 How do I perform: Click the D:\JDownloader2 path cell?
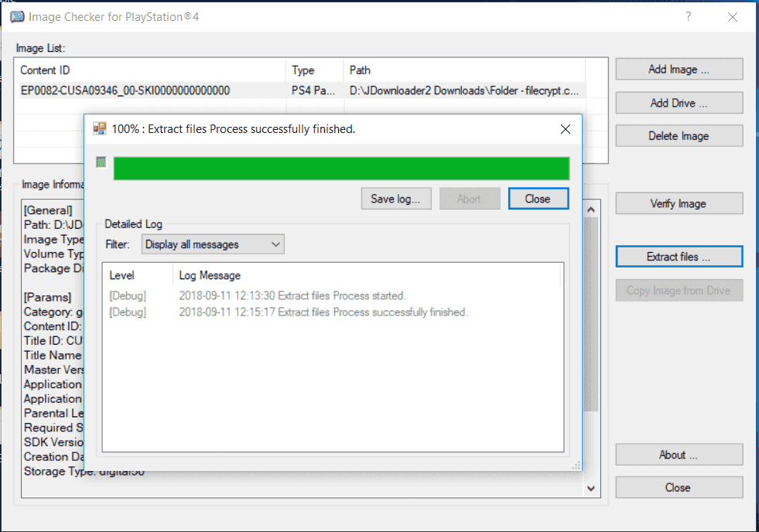(x=463, y=90)
